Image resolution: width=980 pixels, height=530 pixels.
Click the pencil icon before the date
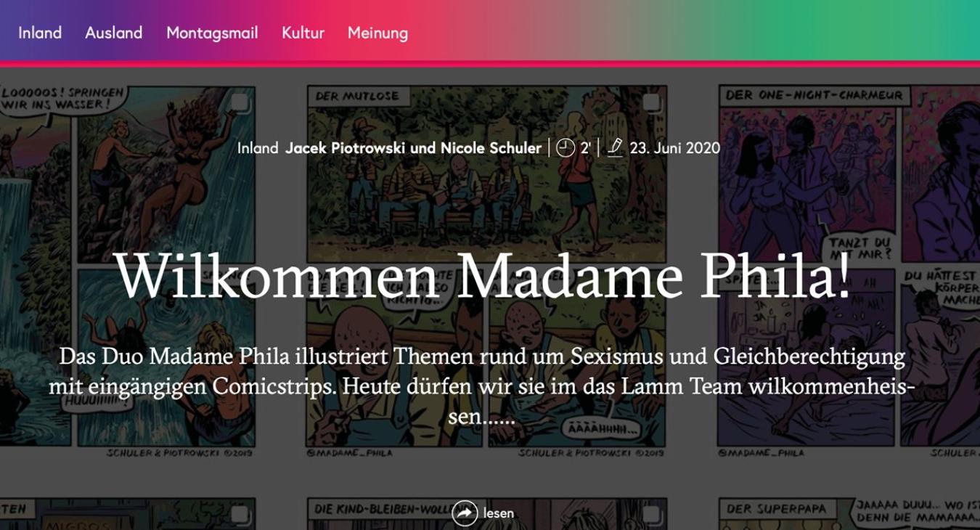click(x=615, y=148)
